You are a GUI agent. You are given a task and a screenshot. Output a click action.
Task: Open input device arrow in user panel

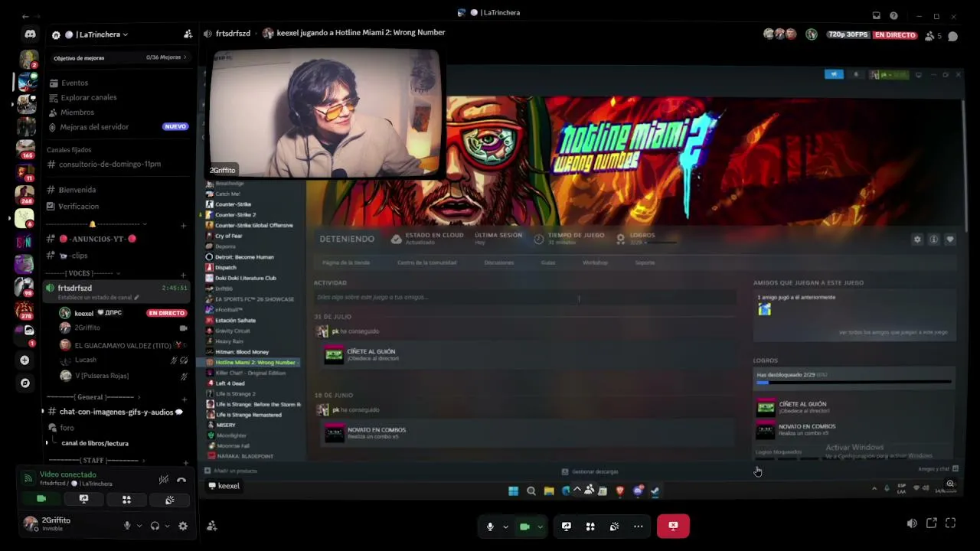pos(139,526)
